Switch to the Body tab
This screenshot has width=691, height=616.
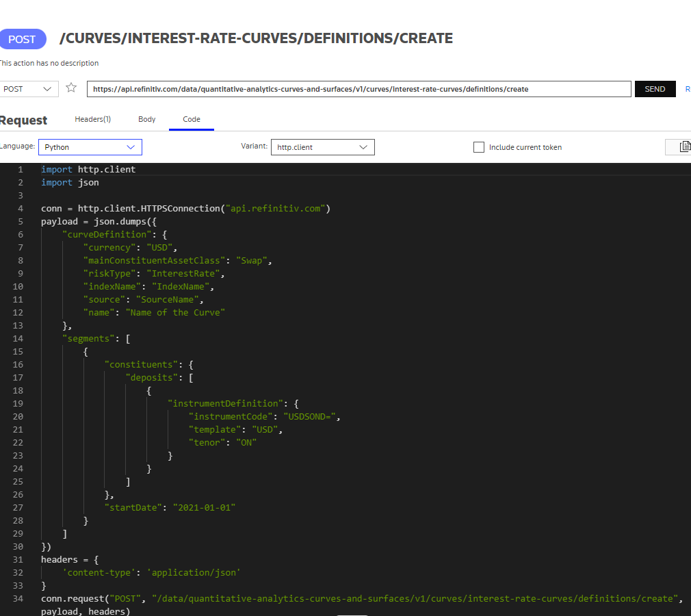[x=146, y=120]
